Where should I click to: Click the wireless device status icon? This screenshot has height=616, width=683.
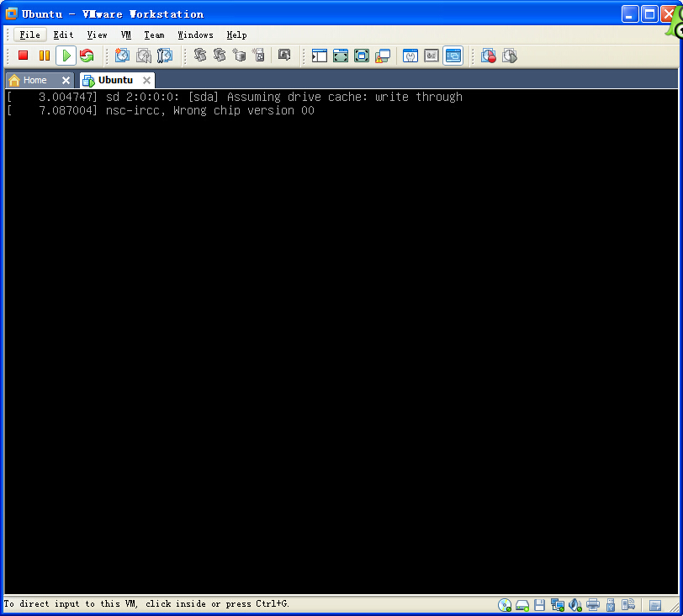tap(628, 604)
